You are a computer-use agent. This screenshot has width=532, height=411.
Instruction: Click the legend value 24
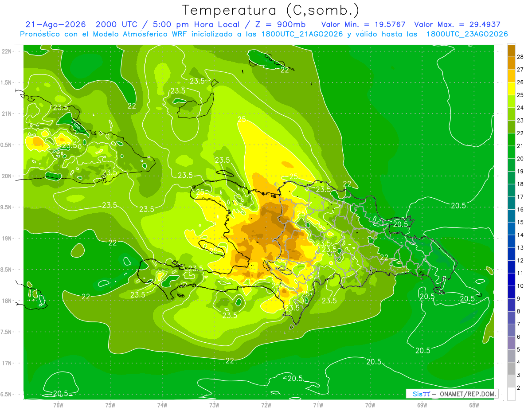520,108
